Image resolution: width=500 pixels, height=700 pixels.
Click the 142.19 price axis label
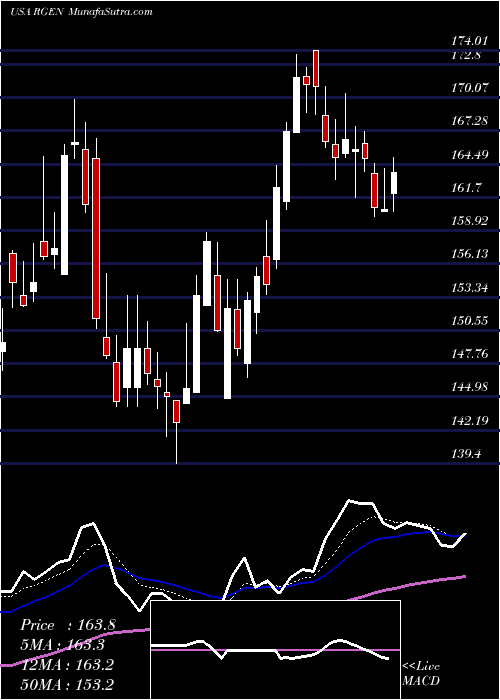468,421
